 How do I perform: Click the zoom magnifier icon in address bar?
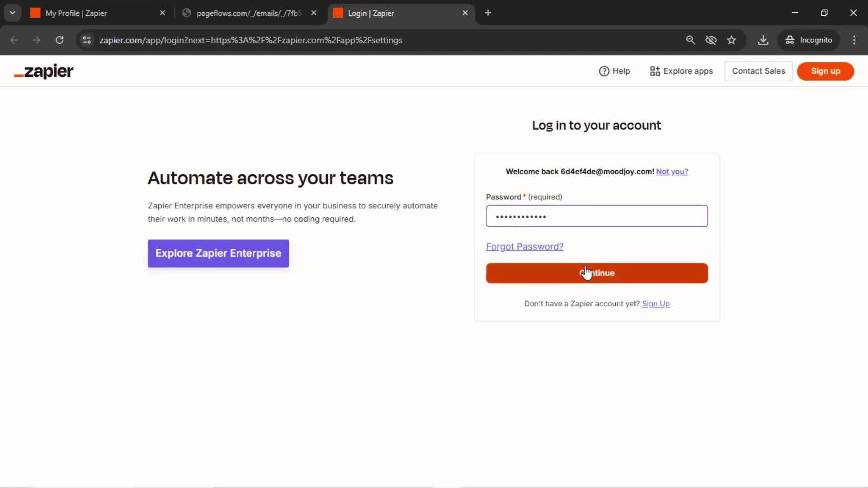[690, 40]
